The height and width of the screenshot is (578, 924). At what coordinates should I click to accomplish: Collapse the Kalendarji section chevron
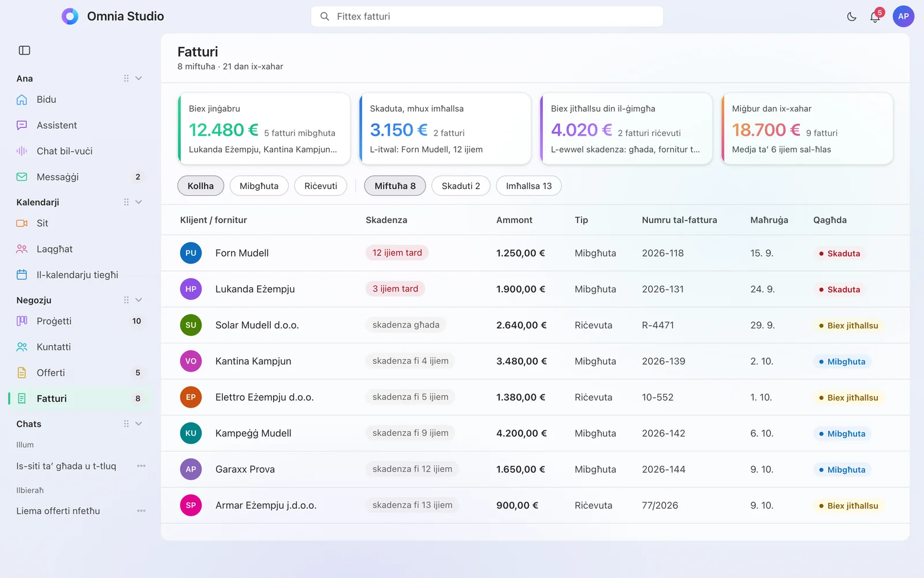point(139,202)
